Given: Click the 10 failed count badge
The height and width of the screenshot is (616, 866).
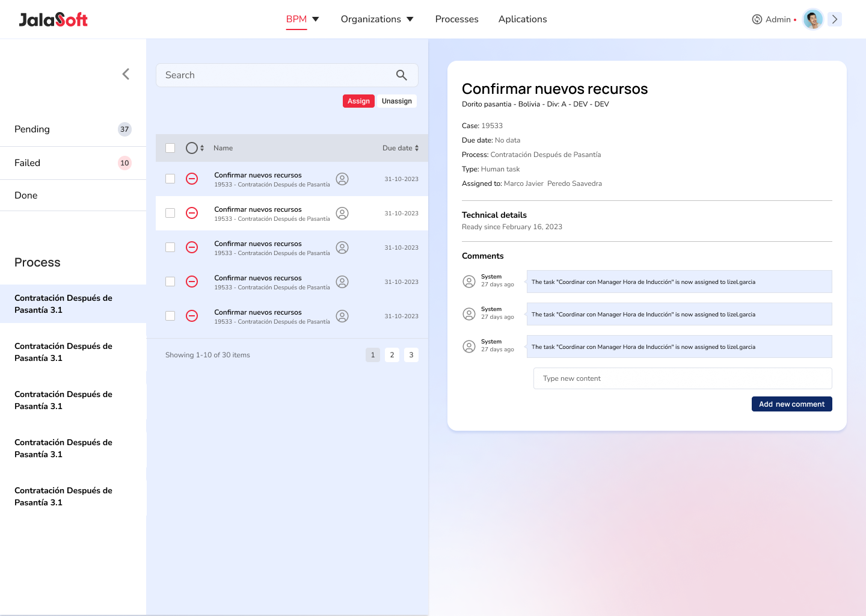Looking at the screenshot, I should click(124, 163).
